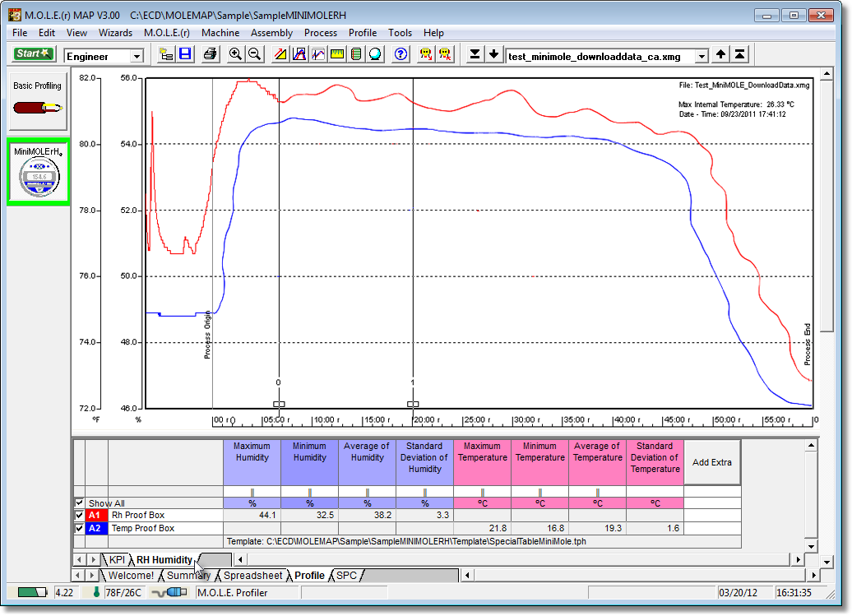The image size is (852, 616).
Task: Click the jump-to-last data run arrow icon
Action: (475, 54)
